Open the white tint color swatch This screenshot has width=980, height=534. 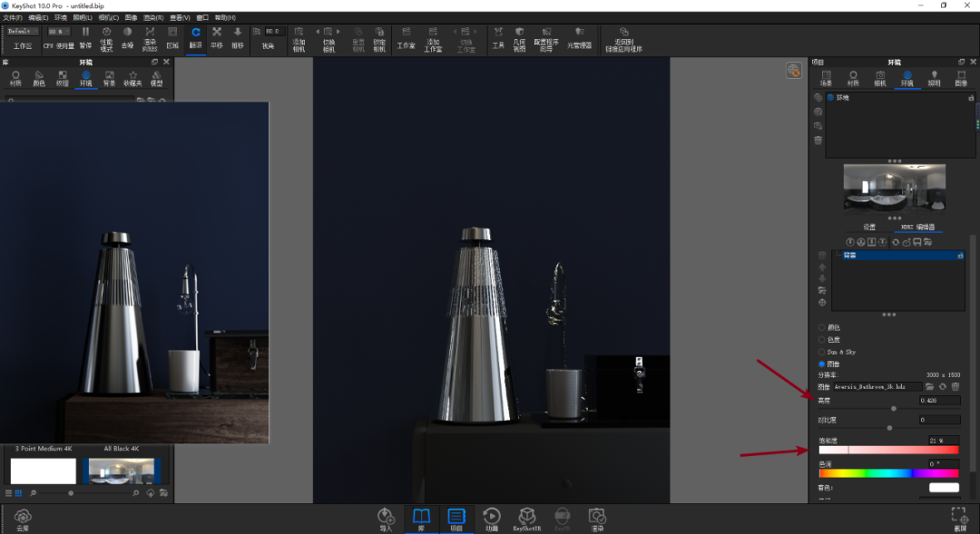coord(944,488)
